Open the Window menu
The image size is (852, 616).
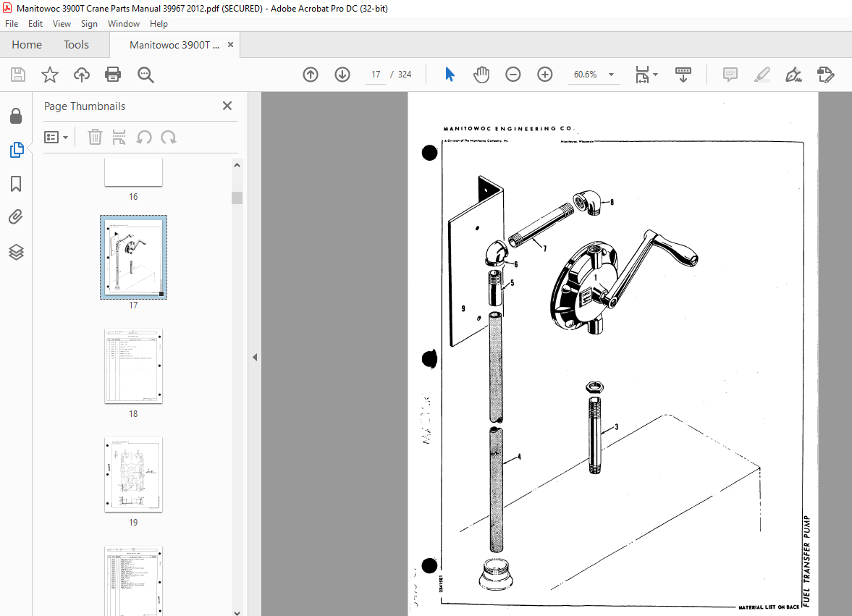click(x=123, y=24)
